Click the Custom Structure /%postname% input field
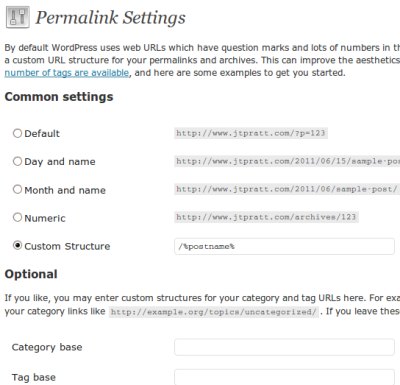The height and width of the screenshot is (385, 400). 284,246
